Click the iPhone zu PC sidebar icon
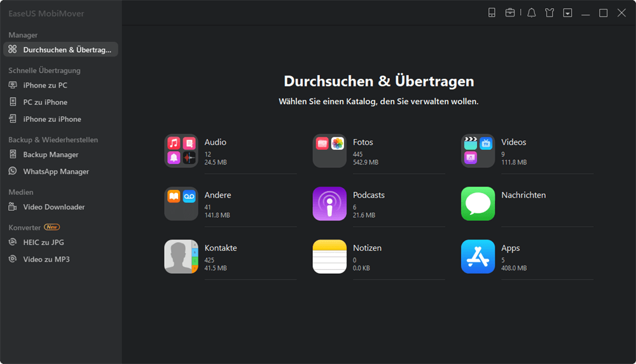Image resolution: width=636 pixels, height=364 pixels. [x=13, y=85]
